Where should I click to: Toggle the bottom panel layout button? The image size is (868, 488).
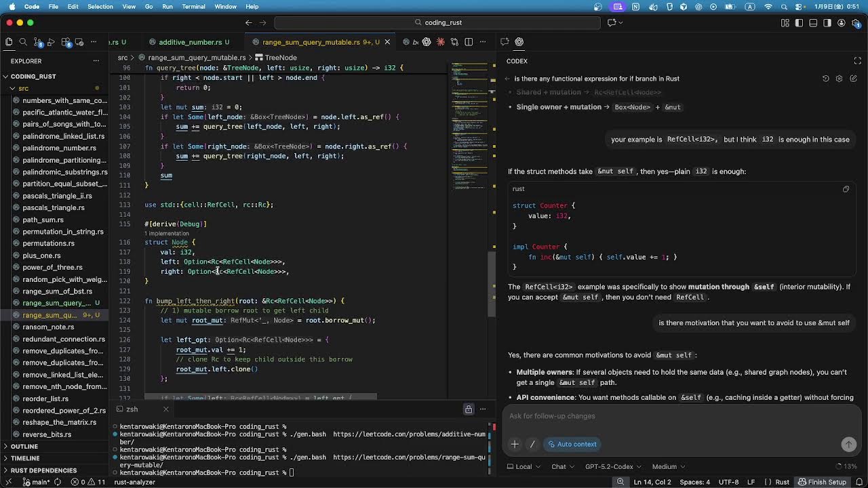coord(813,23)
